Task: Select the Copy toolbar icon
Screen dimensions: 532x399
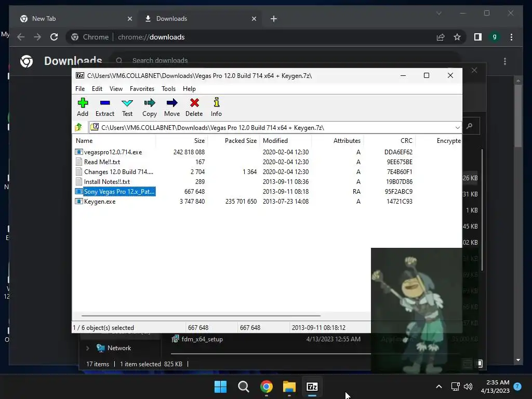Action: coord(150,107)
